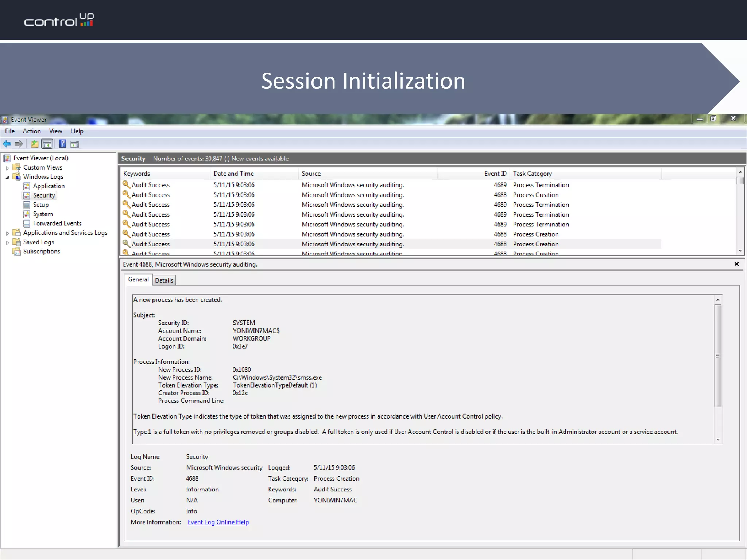Click the event list scroll up arrow

coord(740,172)
